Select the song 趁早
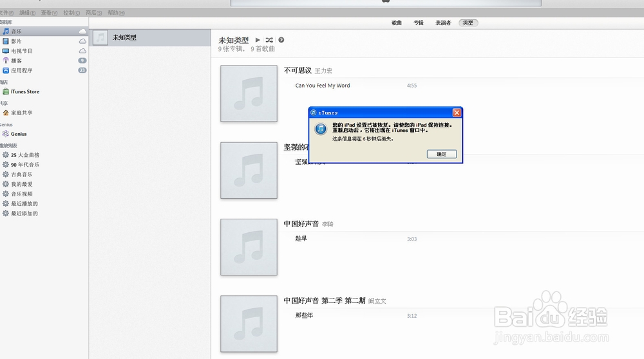644x359 pixels. [301, 239]
